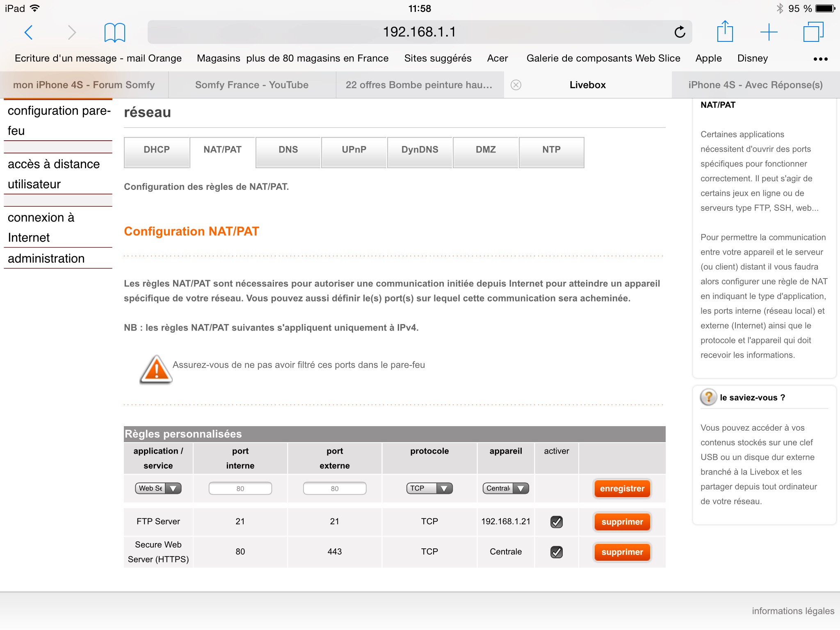Image resolution: width=840 pixels, height=630 pixels.
Task: Show all tabs with the overlapping squares icon
Action: [813, 32]
